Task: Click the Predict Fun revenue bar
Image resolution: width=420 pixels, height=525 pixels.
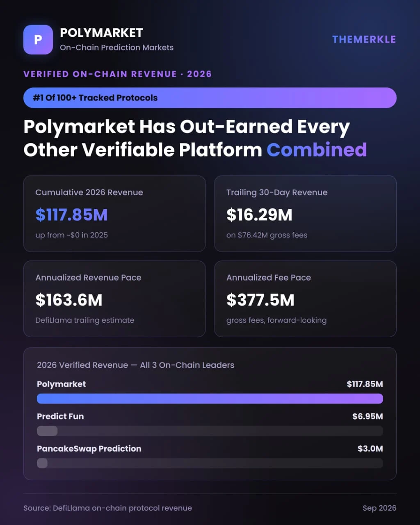Action: click(210, 431)
